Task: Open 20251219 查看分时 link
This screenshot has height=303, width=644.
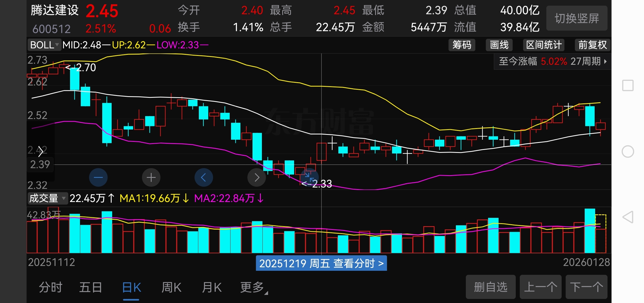Action: pyautogui.click(x=321, y=263)
